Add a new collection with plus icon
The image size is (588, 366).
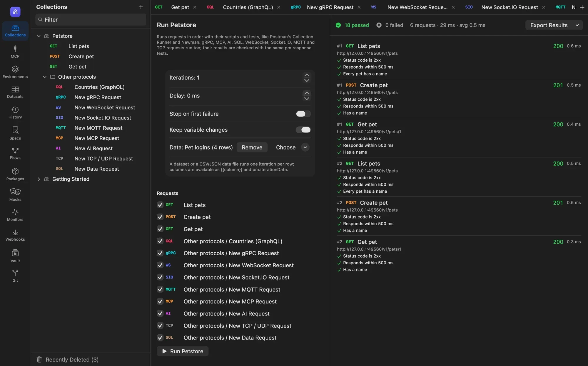[x=141, y=7]
